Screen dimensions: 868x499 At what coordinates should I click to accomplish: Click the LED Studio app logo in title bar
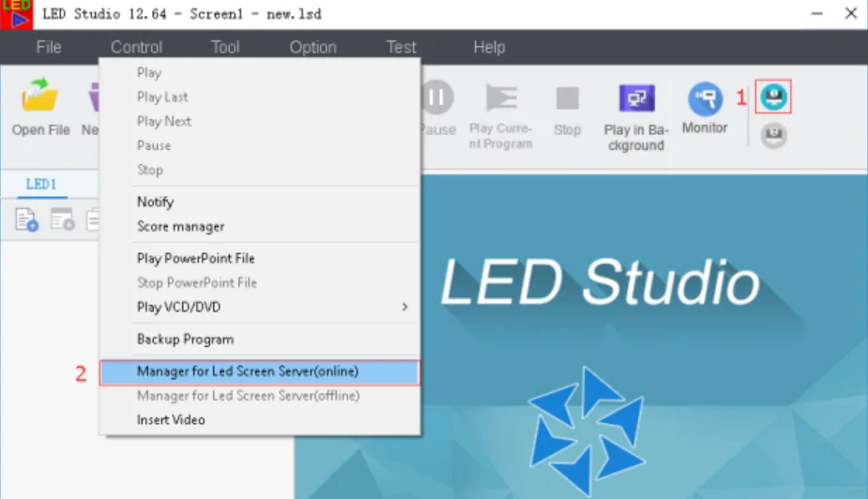click(x=16, y=14)
